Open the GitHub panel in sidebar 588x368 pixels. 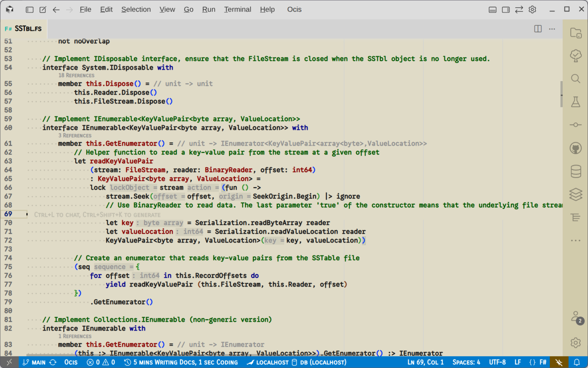pos(575,148)
